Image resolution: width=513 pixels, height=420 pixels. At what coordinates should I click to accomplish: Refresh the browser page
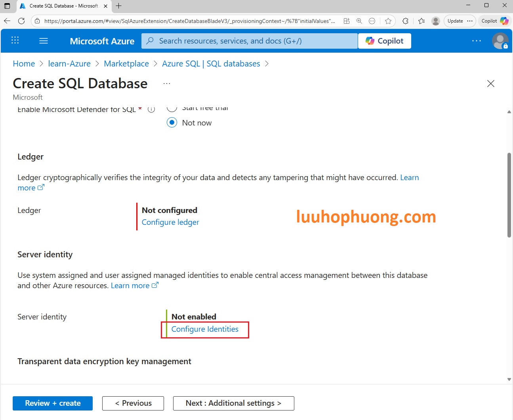point(21,21)
